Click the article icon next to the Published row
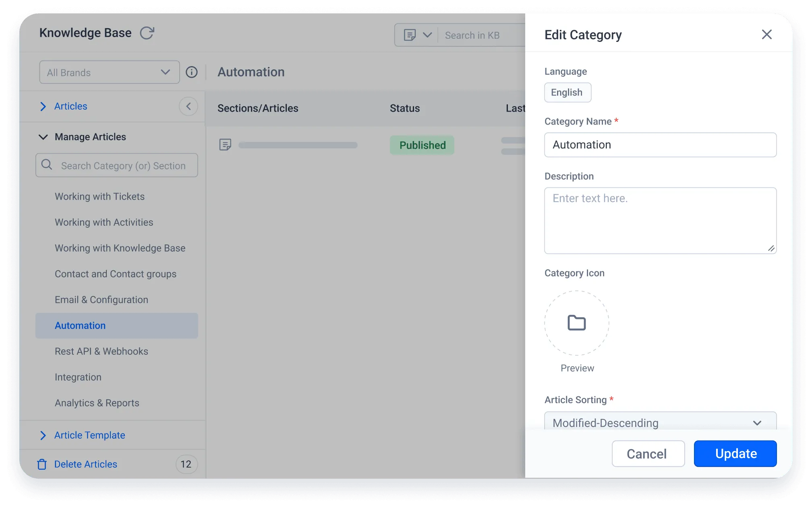This screenshot has width=812, height=508. point(225,145)
